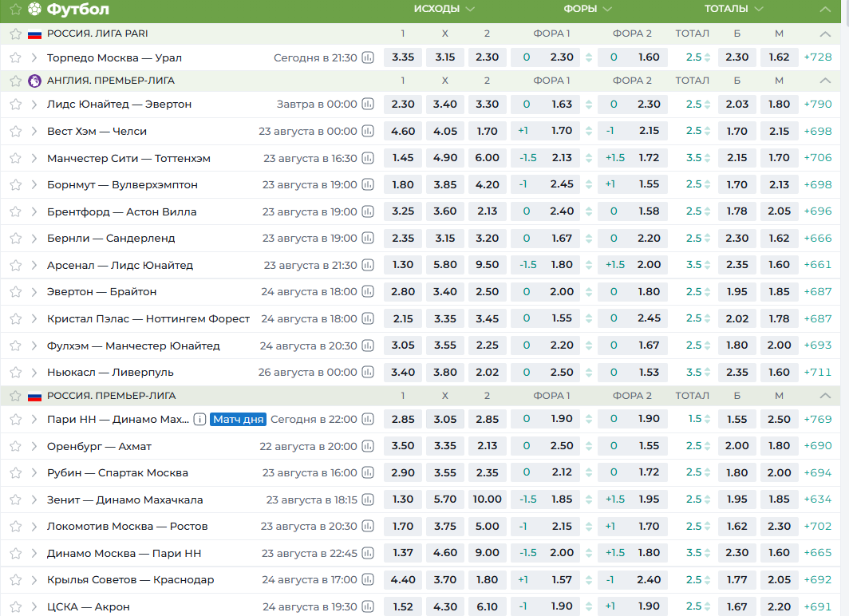Bet on Вест Хэм win at 4.60
Viewport: 849px width, 616px height.
click(x=403, y=131)
